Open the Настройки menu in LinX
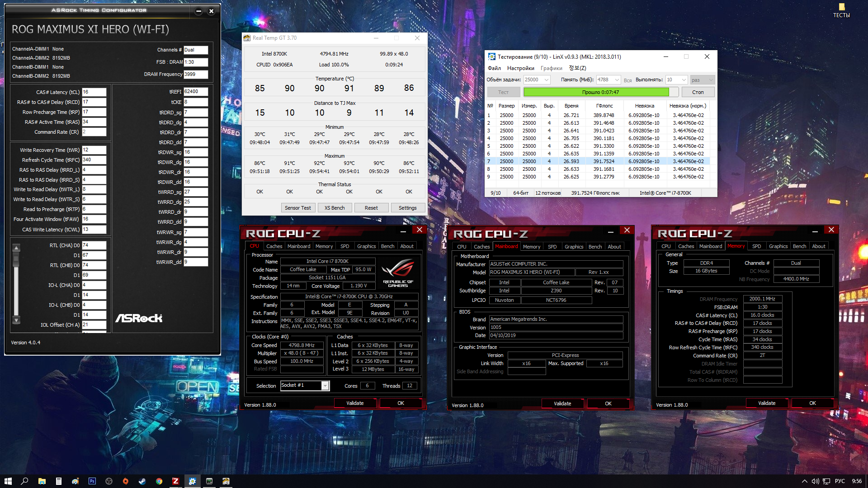Screen dimensions: 868x488 520,68
